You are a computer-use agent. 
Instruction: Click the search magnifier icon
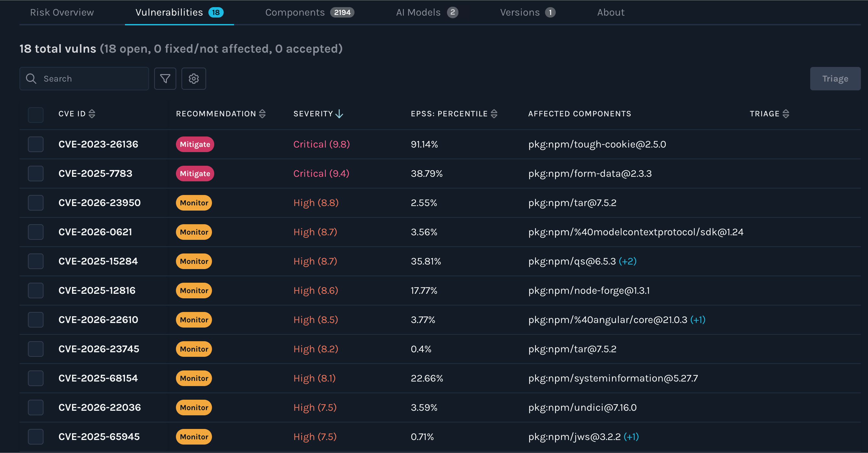point(31,79)
